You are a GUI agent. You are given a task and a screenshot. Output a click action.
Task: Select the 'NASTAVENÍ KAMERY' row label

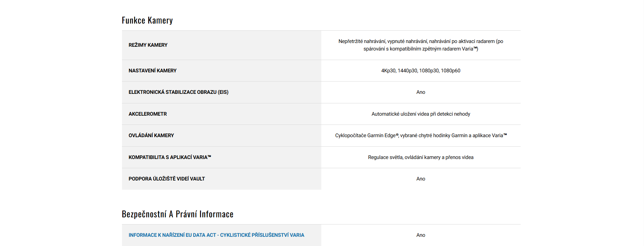tap(152, 71)
